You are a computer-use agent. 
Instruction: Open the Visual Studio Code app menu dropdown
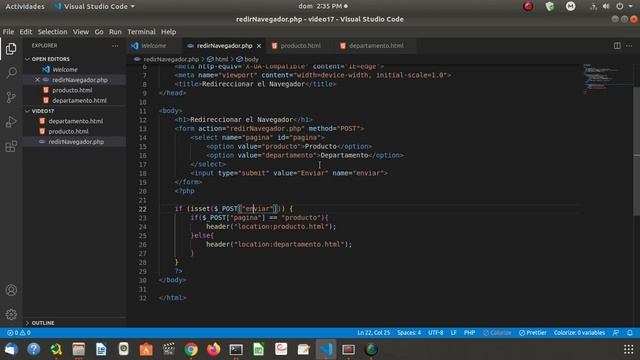pyautogui.click(x=95, y=7)
